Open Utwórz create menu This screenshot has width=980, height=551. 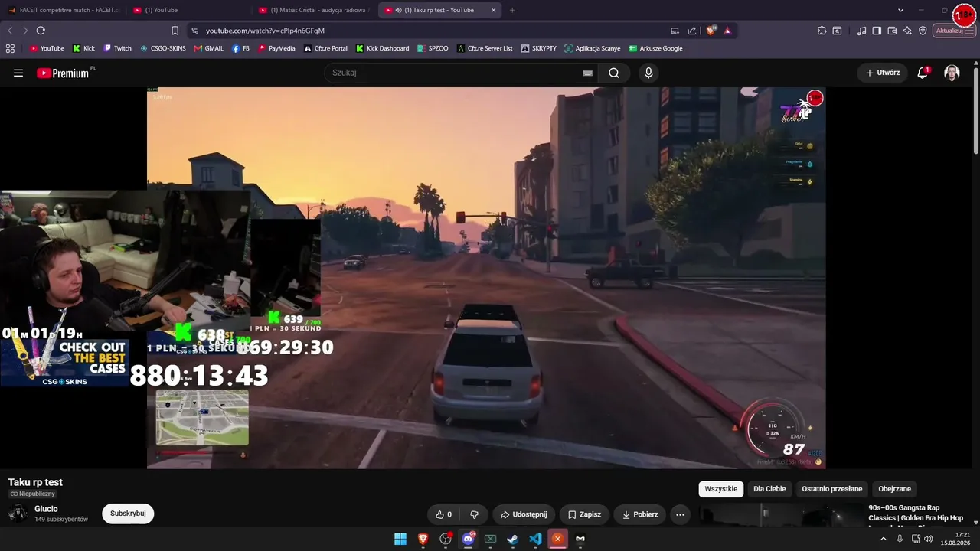(x=883, y=73)
